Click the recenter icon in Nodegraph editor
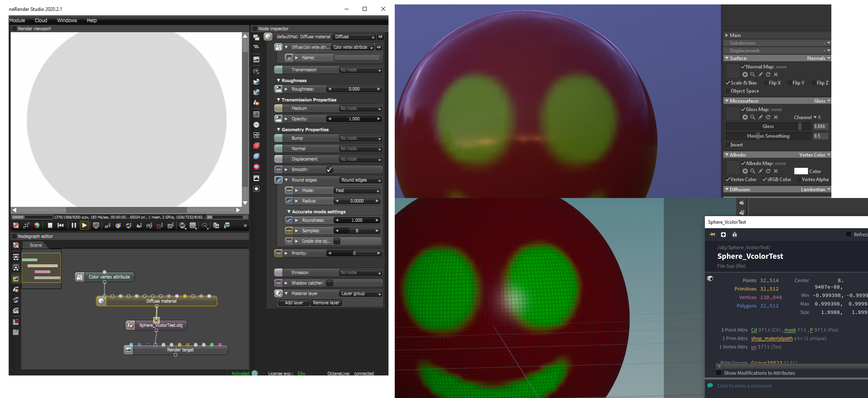The image size is (868, 398). coord(16,245)
